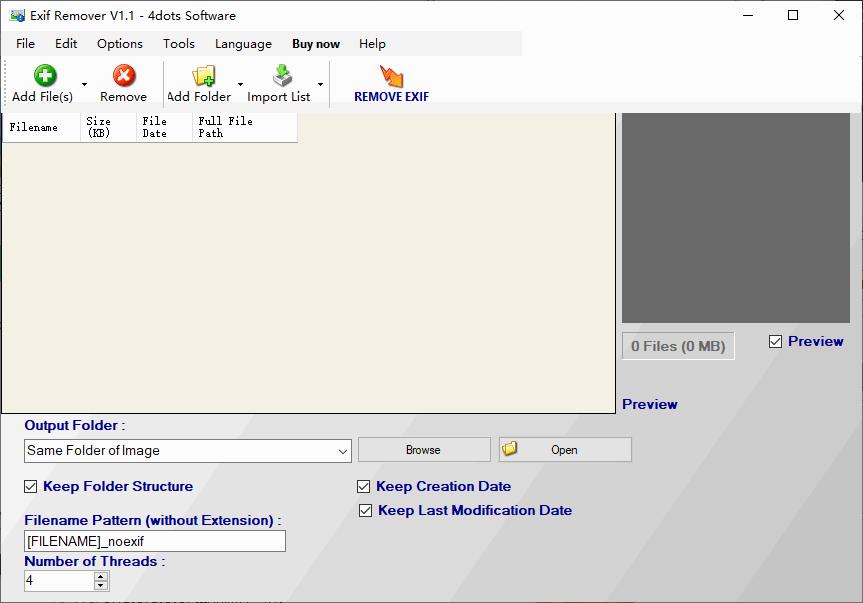This screenshot has width=863, height=603.
Task: Sort by the Size (KB) column header
Action: point(108,128)
